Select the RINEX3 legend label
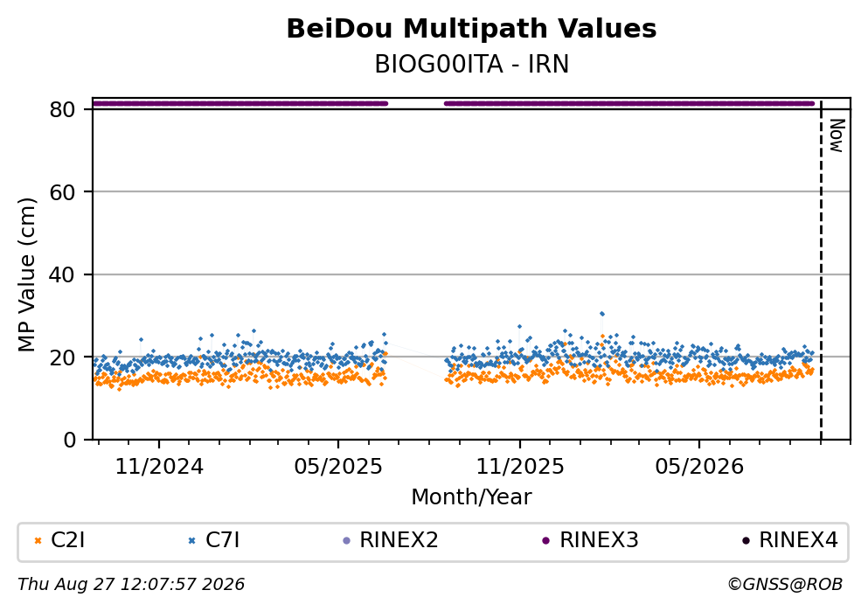Image resolution: width=868 pixels, height=611 pixels. pyautogui.click(x=599, y=540)
